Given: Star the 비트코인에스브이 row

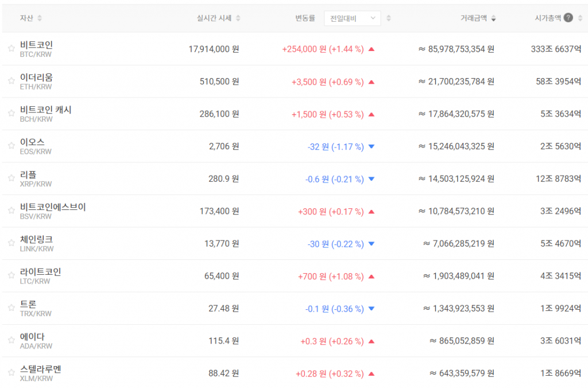Looking at the screenshot, I should [x=11, y=211].
